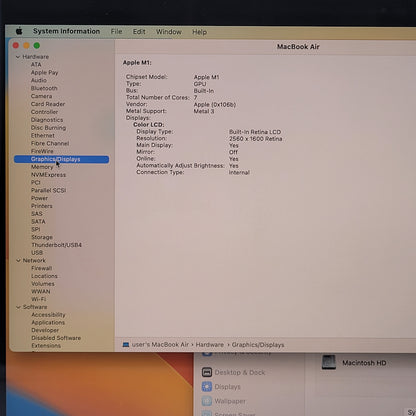
Task: Click Graphics/Displays in the path bar
Action: click(x=258, y=345)
